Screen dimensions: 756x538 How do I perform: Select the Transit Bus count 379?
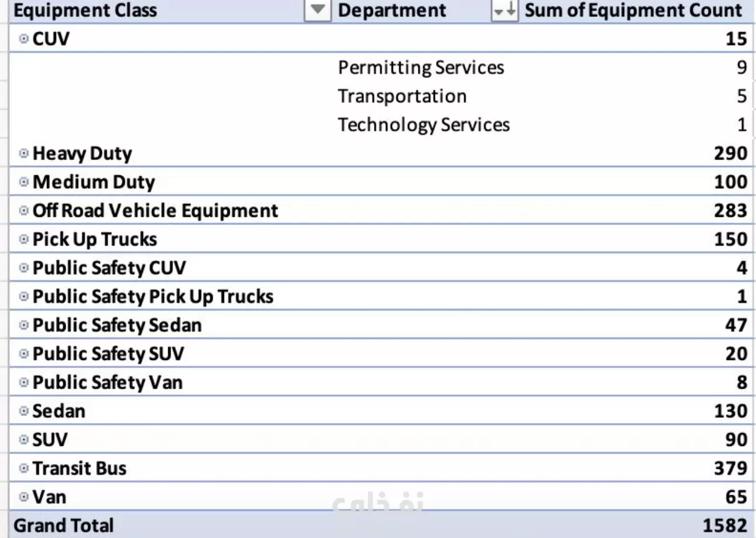[x=730, y=468]
